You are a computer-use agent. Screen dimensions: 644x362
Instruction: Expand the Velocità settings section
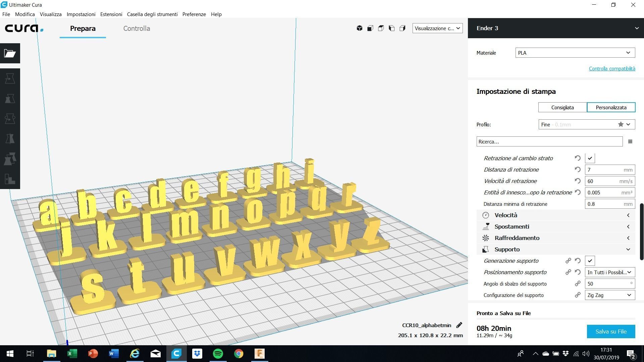[556, 215]
